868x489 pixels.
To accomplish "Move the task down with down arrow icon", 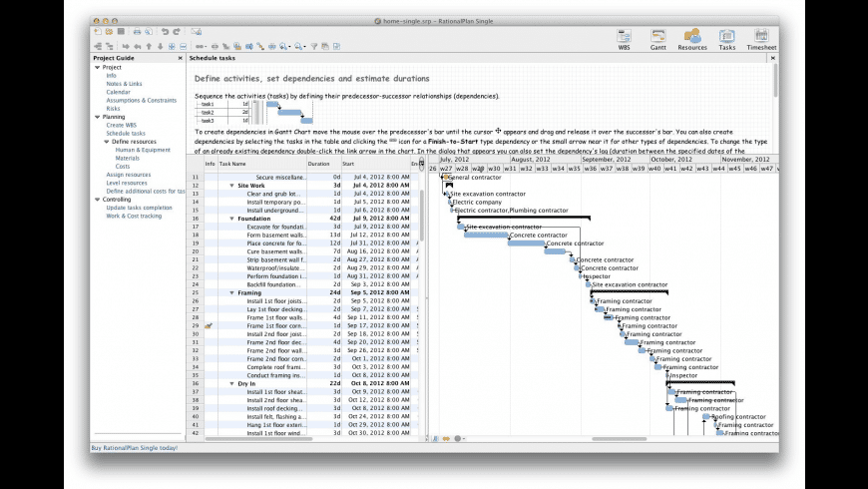I will coord(160,47).
